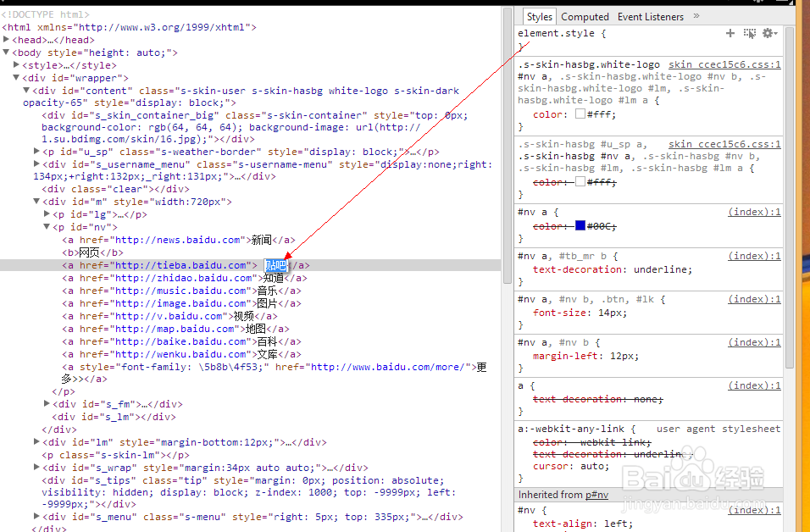Click the http://music.baidu.com href value
The width and height of the screenshot is (810, 532).
(x=180, y=291)
